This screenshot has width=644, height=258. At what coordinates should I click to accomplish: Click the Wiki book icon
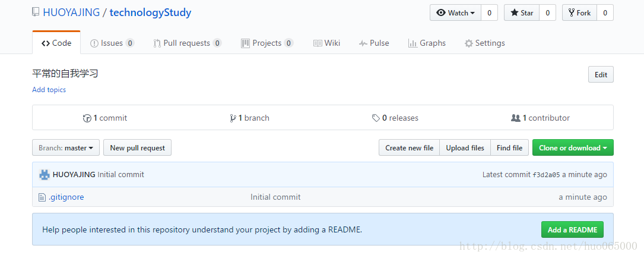coord(318,43)
